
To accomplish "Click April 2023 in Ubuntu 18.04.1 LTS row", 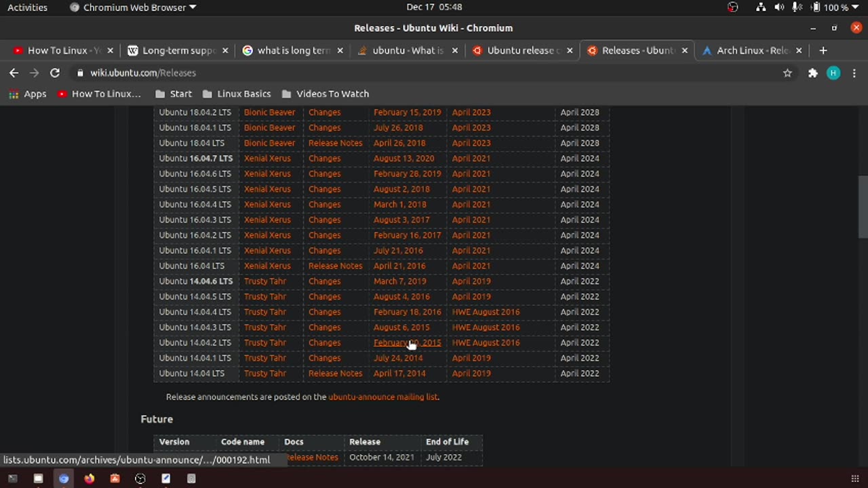I will (471, 127).
